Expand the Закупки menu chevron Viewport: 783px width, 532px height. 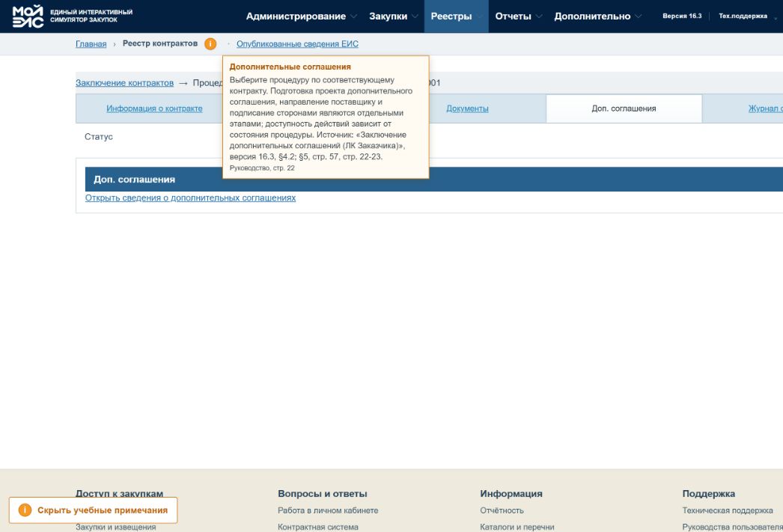coord(415,16)
